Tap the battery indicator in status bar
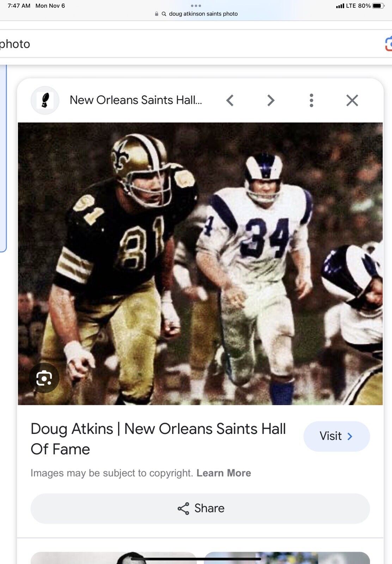The width and height of the screenshot is (392, 564). click(x=378, y=6)
